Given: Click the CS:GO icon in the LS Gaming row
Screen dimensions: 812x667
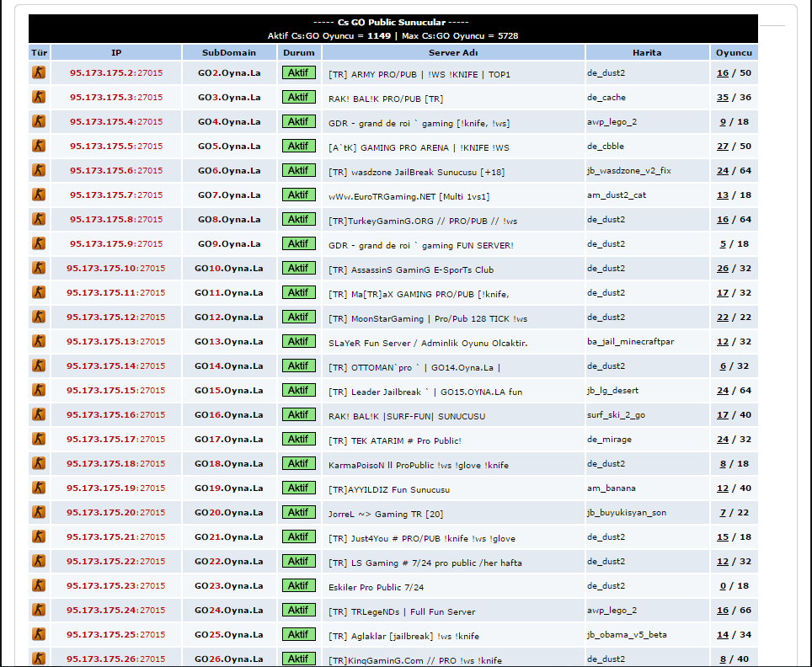Looking at the screenshot, I should 39,561.
